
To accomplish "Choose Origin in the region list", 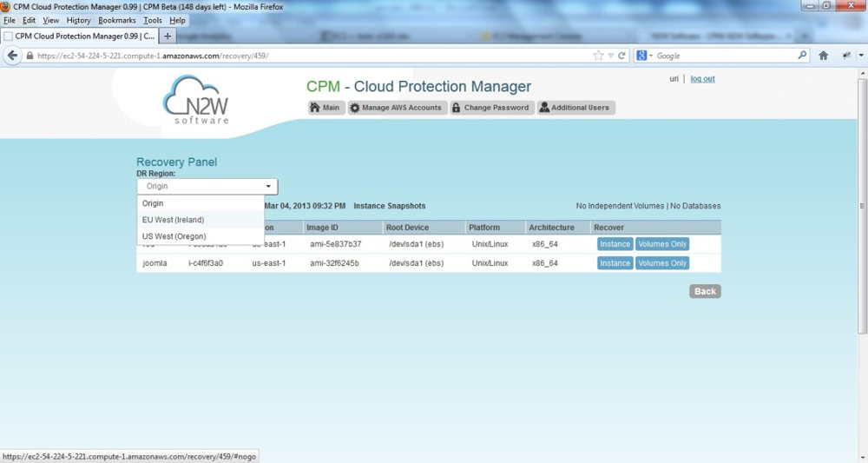I will pyautogui.click(x=201, y=203).
